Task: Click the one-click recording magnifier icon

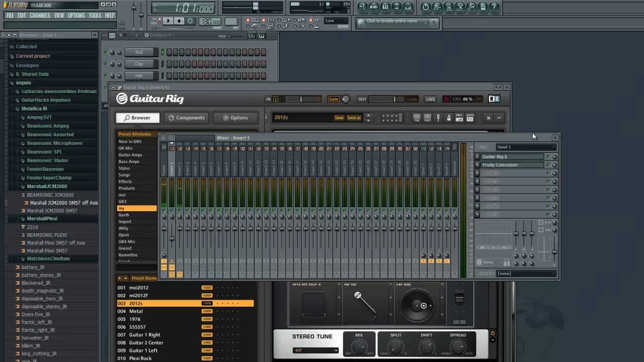Action: pyautogui.click(x=471, y=7)
